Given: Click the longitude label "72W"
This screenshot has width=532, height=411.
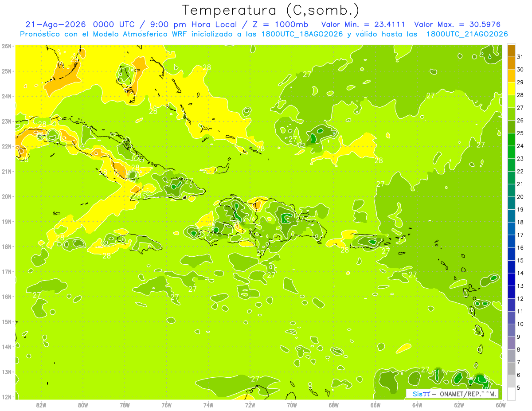Looking at the screenshot, I should click(250, 405).
